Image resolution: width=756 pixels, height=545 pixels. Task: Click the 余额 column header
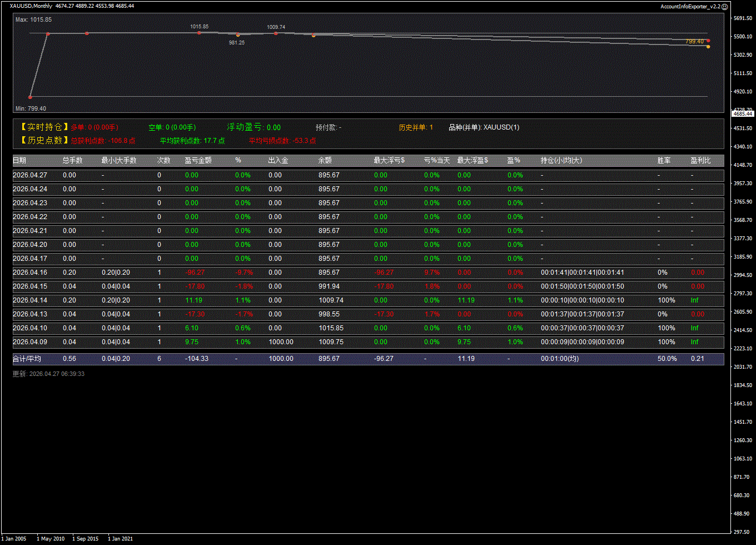pos(325,160)
